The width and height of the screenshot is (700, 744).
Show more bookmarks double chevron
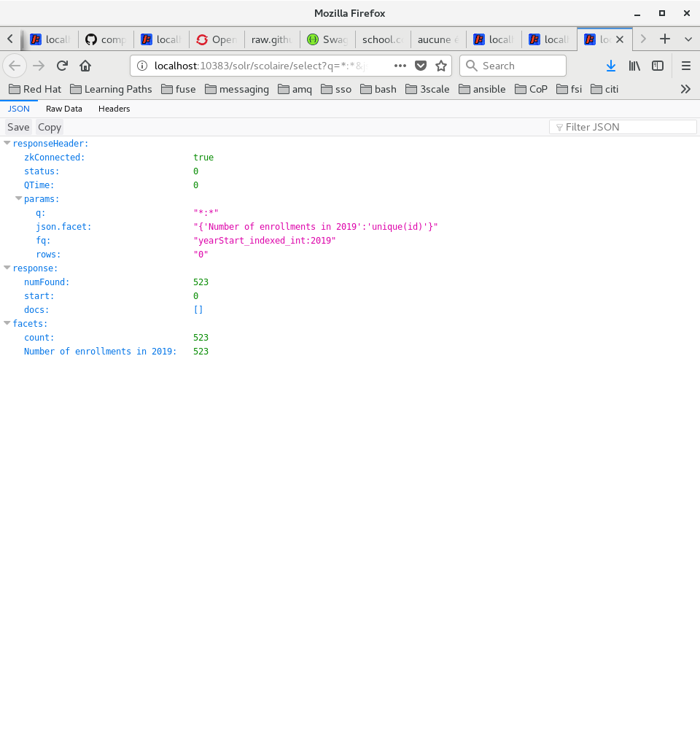click(685, 89)
